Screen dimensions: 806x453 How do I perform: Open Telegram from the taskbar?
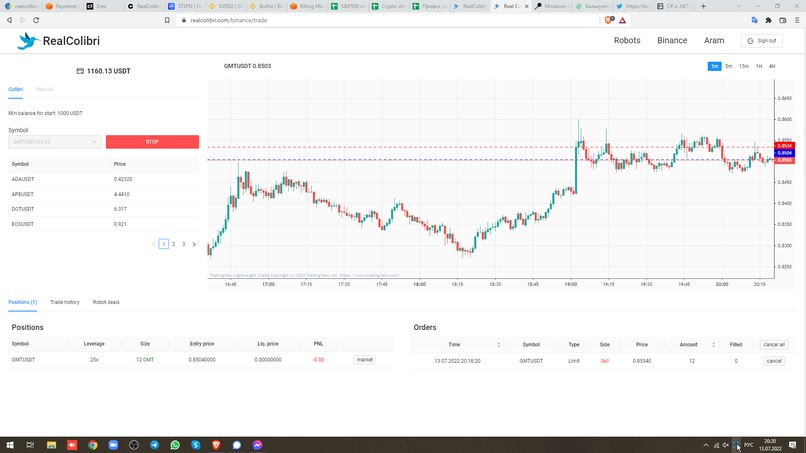point(154,445)
